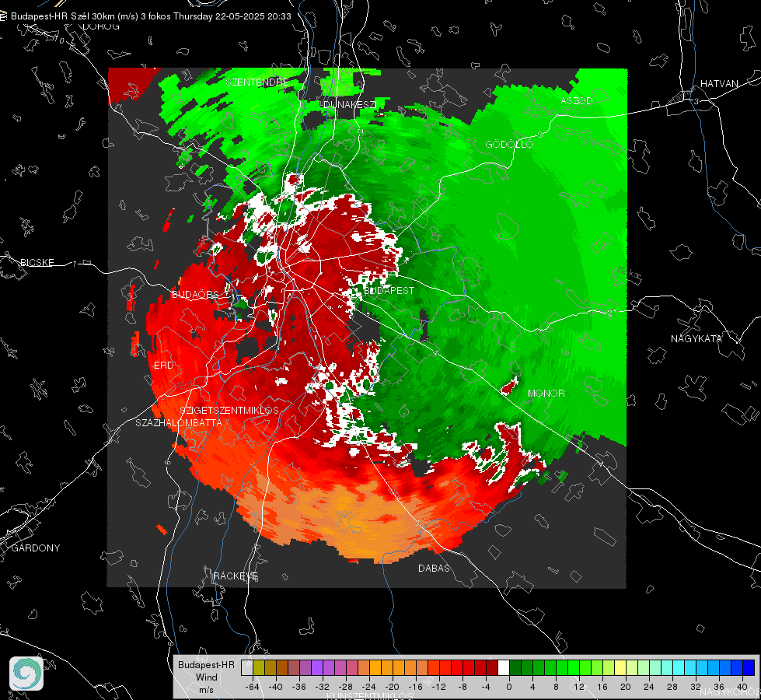Click the GÁRDONY label

[36, 548]
